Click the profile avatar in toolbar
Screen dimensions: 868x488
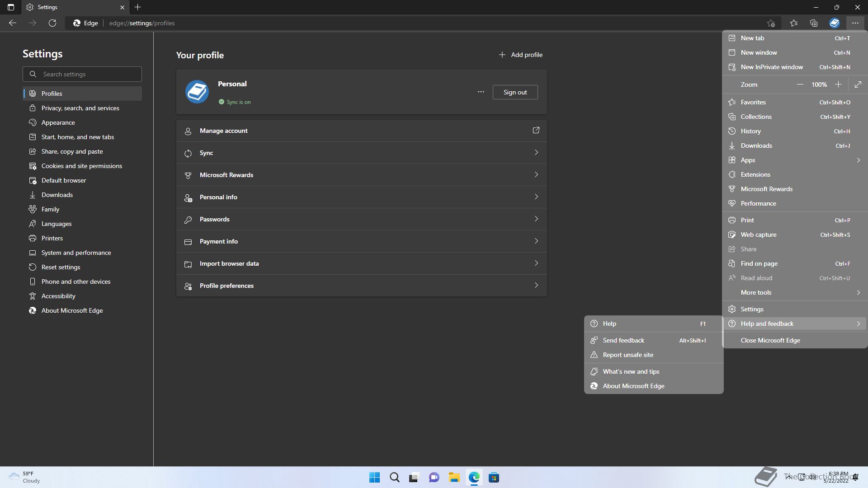pos(835,23)
